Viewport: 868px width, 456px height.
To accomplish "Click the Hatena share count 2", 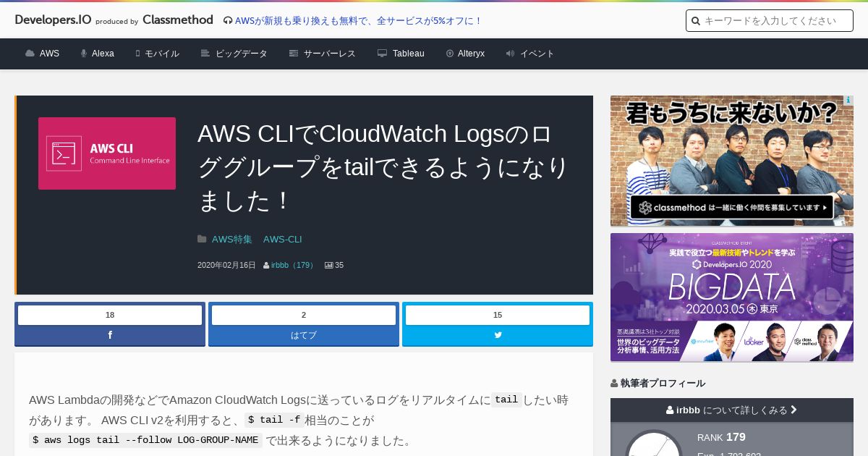I will click(x=304, y=315).
